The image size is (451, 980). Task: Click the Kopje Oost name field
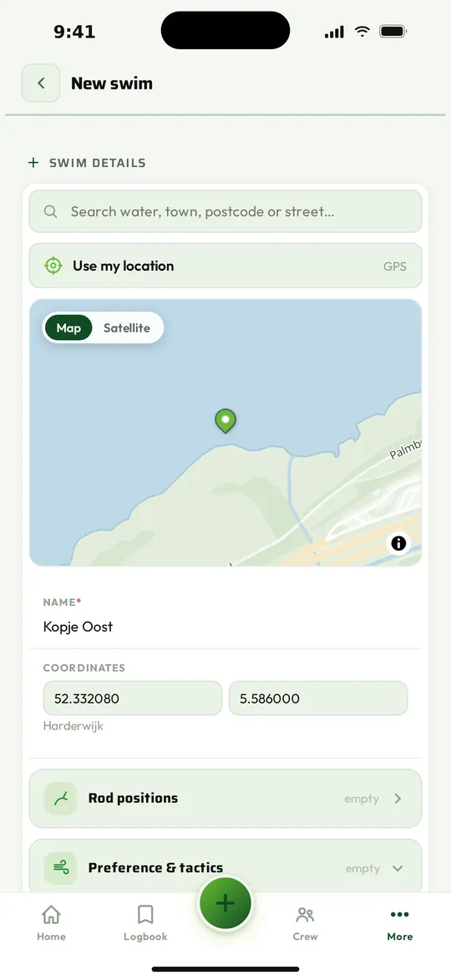pos(225,627)
